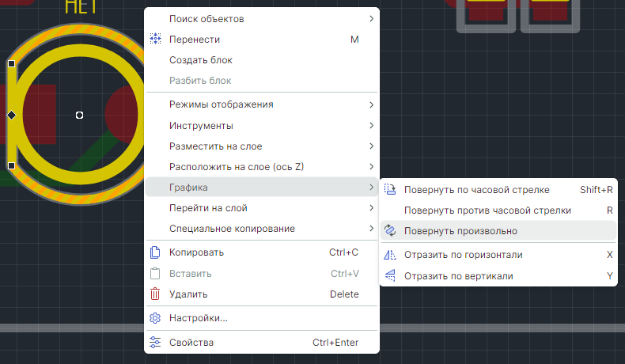Click the lower square handle on the arc
625x364 pixels.
pos(12,165)
